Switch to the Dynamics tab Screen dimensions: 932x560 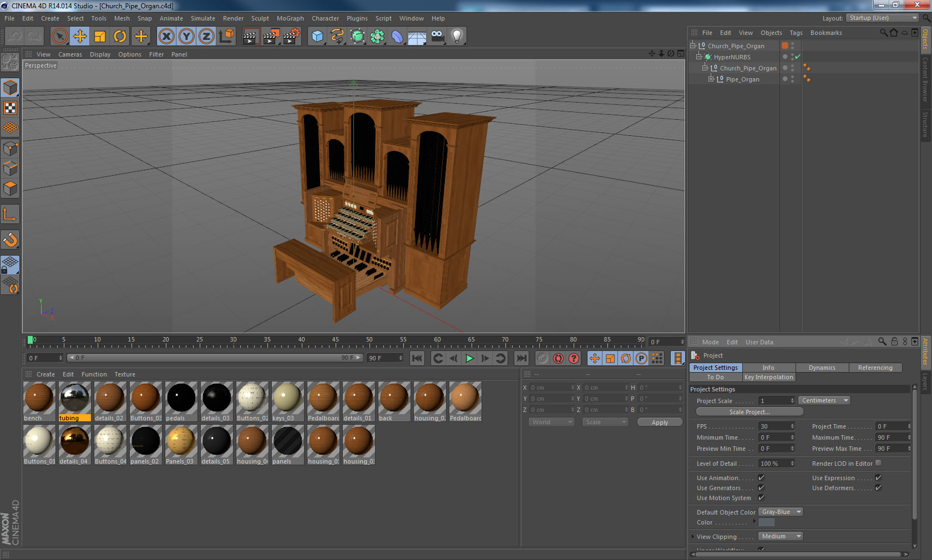coord(822,368)
